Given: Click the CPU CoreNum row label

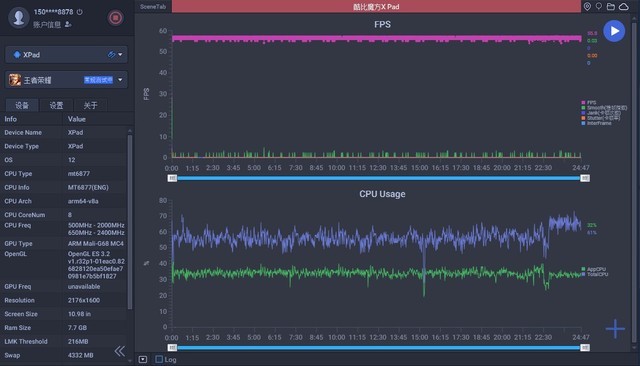Looking at the screenshot, I should click(25, 215).
